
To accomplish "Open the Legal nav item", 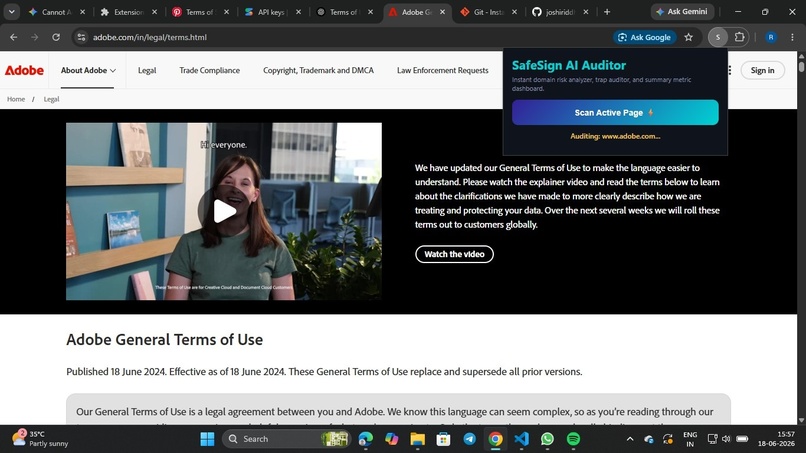I will [147, 70].
